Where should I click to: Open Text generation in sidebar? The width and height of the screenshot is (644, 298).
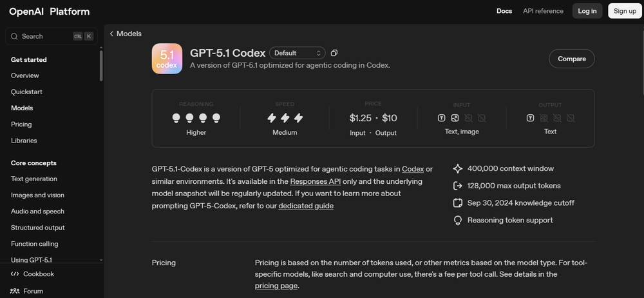34,179
